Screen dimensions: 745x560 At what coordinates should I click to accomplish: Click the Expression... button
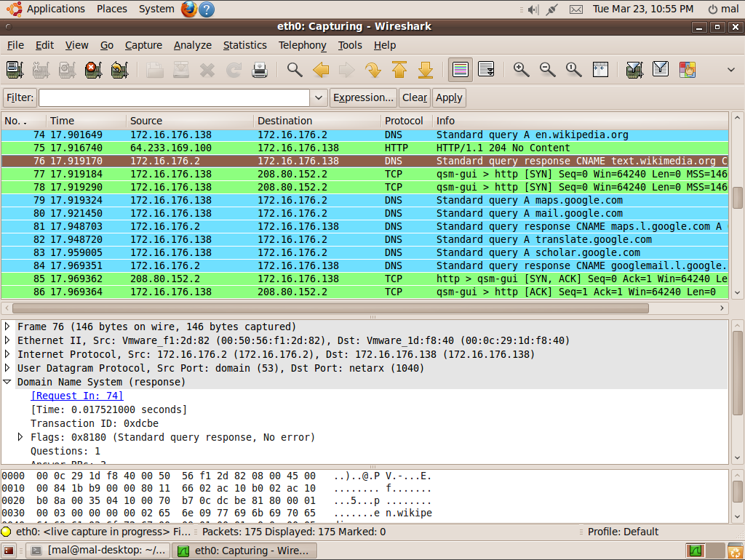pos(363,97)
